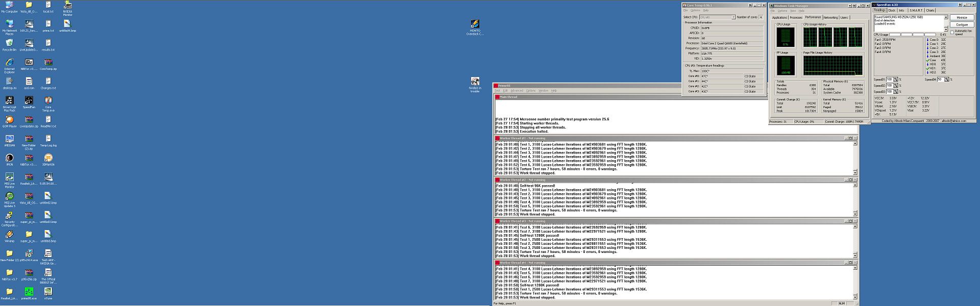Click the CPU Usage graph in Task Manager
Viewport: 980px width, 306px height.
point(785,37)
